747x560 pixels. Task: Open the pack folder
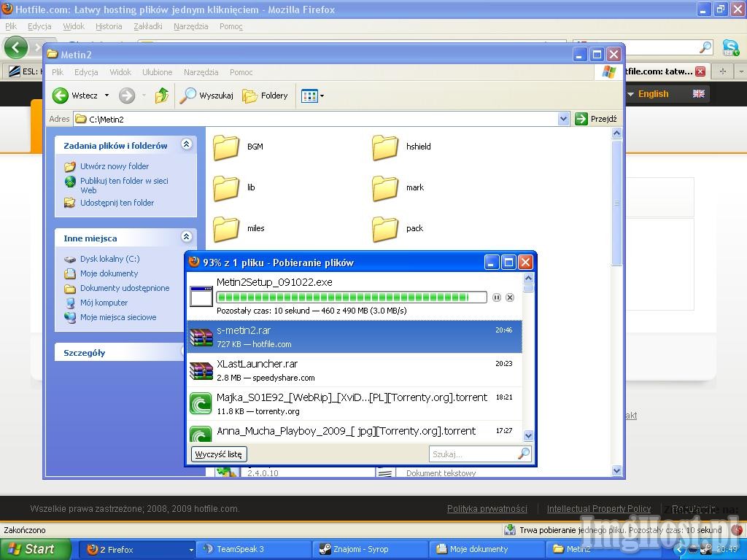[398, 228]
